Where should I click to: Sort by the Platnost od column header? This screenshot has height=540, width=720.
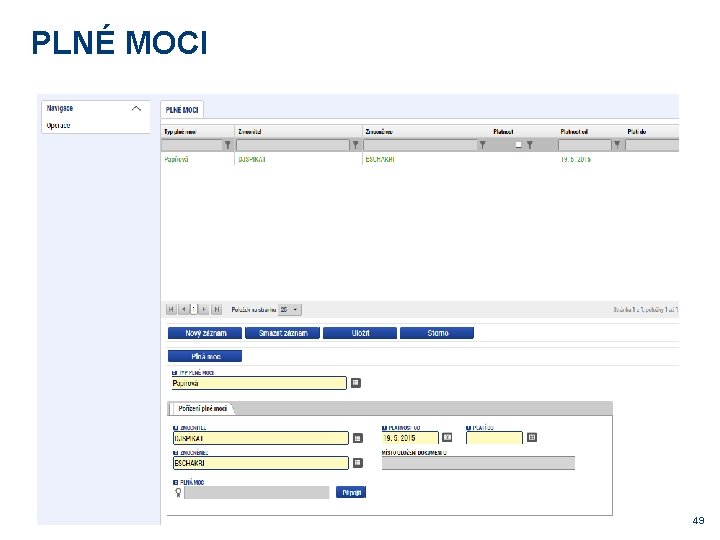point(574,132)
